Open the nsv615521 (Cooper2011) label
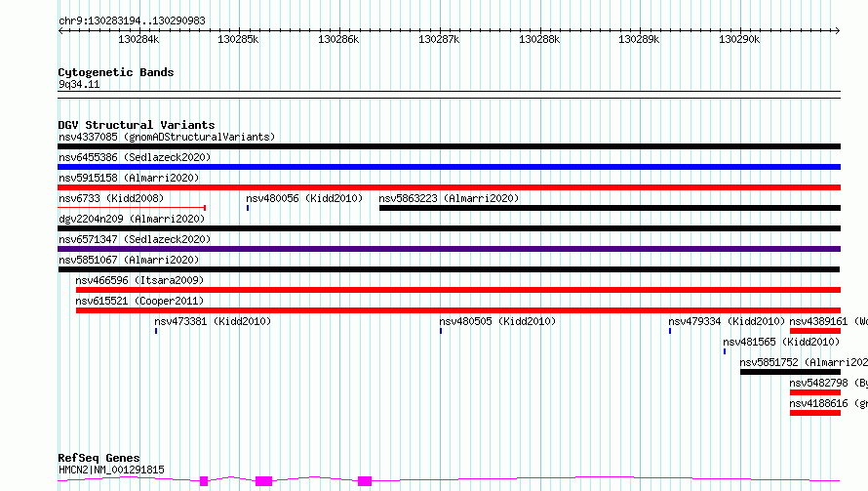868x491 pixels. 139,301
